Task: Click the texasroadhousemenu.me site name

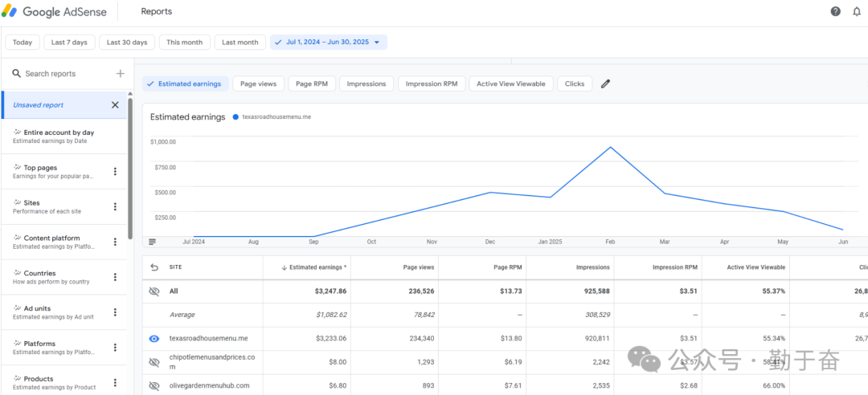Action: (x=208, y=339)
